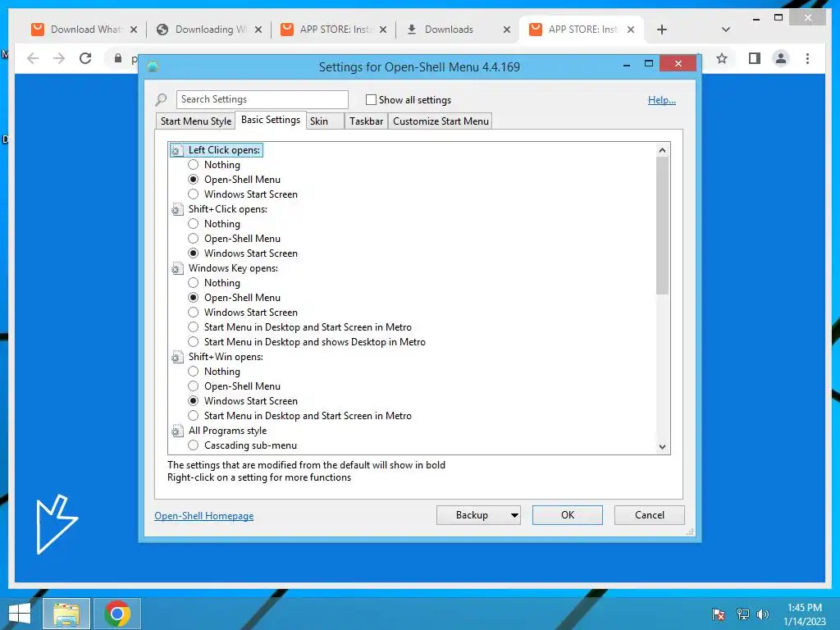Click the Chrome taskbar icon
This screenshot has height=630, width=840.
coord(117,614)
